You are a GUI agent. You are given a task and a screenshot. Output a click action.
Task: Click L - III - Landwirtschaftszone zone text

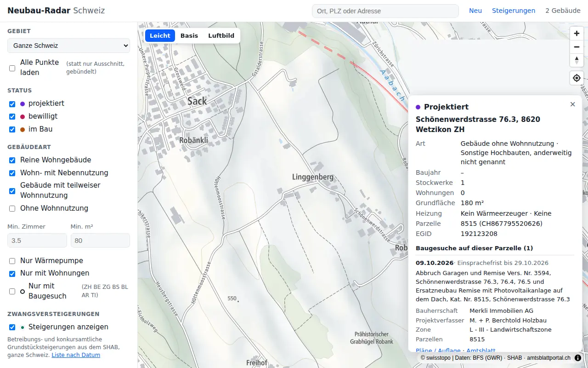tap(510, 329)
